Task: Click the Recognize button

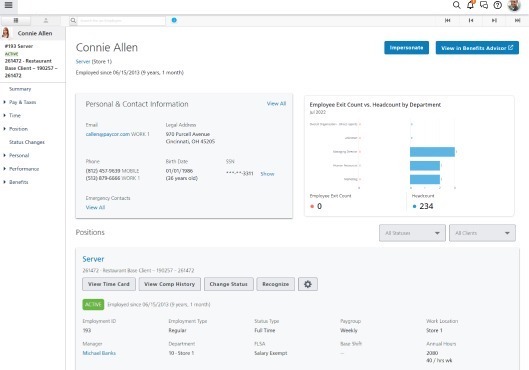Action: 275,284
